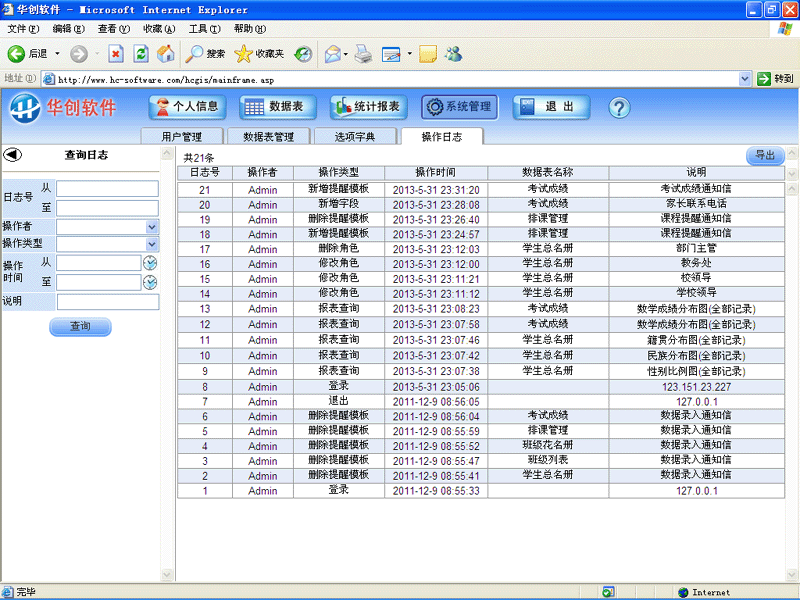Screen dimensions: 800x600
Task: Open the 编辑 (Edit) menu
Action: [68, 29]
